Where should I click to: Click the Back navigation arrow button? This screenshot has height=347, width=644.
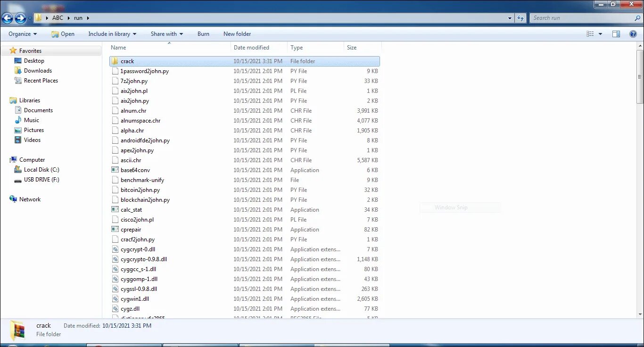click(8, 18)
